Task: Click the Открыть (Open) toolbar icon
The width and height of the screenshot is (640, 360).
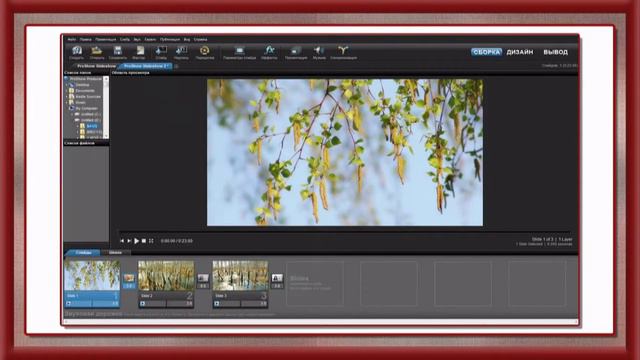Action: click(x=97, y=51)
